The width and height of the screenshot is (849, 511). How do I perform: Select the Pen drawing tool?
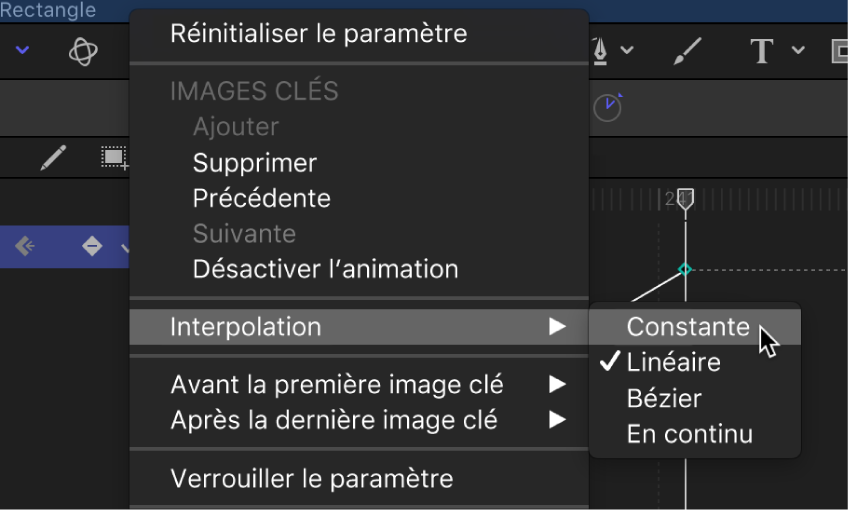[x=600, y=50]
